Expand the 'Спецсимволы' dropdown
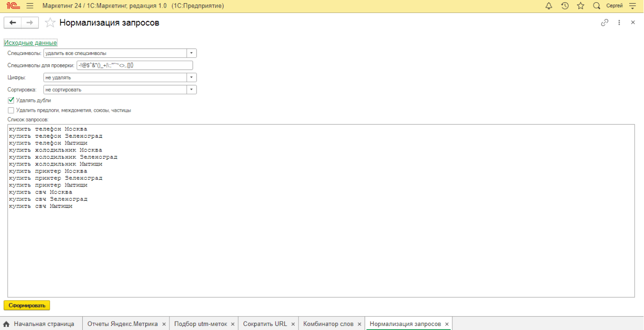This screenshot has height=330, width=644. coord(191,53)
